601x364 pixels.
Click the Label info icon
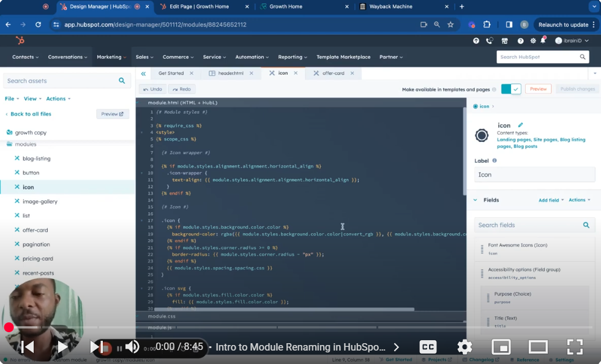click(495, 160)
